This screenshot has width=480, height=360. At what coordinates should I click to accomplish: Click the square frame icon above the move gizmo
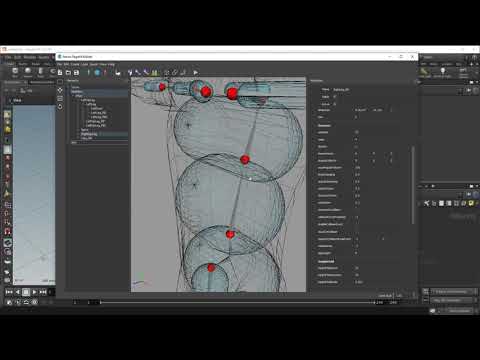pos(60,82)
